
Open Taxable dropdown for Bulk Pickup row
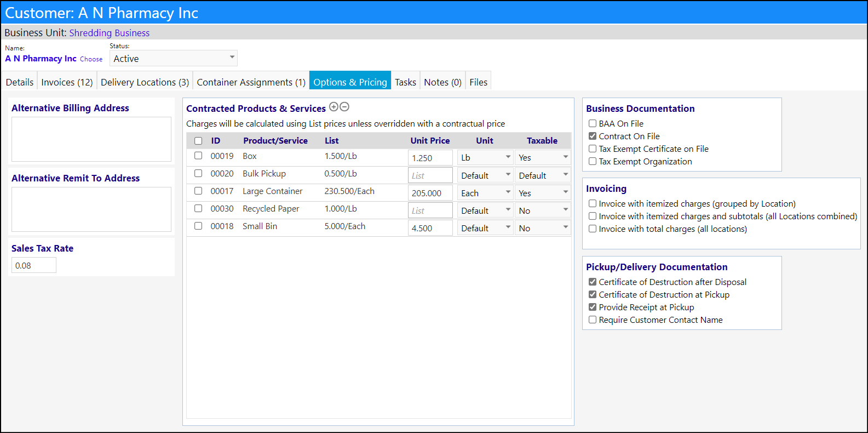coord(543,175)
